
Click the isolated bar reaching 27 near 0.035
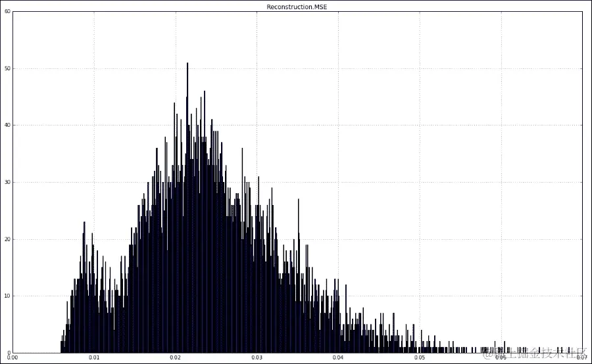click(x=298, y=275)
